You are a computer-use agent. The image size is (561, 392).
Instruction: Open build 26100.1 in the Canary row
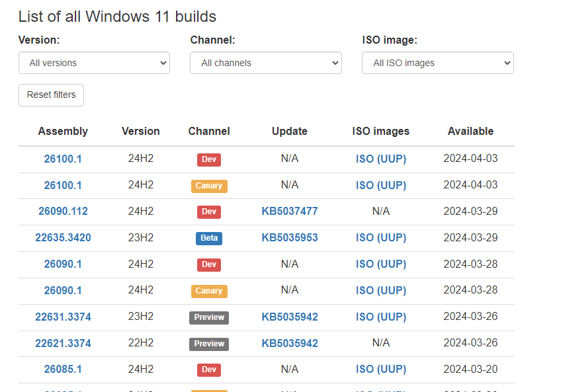[63, 185]
